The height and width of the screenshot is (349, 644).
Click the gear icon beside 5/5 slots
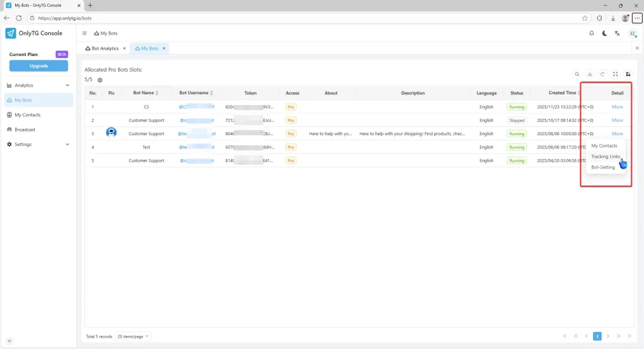point(100,80)
